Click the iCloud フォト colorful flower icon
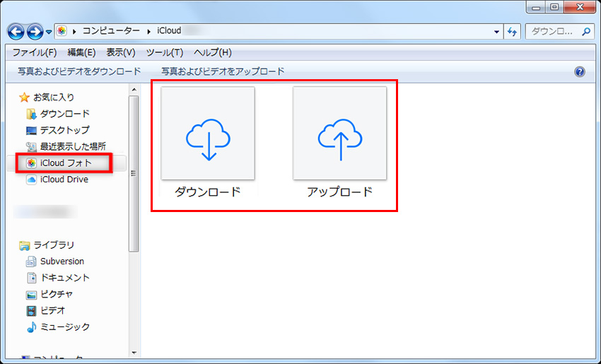Image resolution: width=601 pixels, height=364 pixels. coord(31,163)
